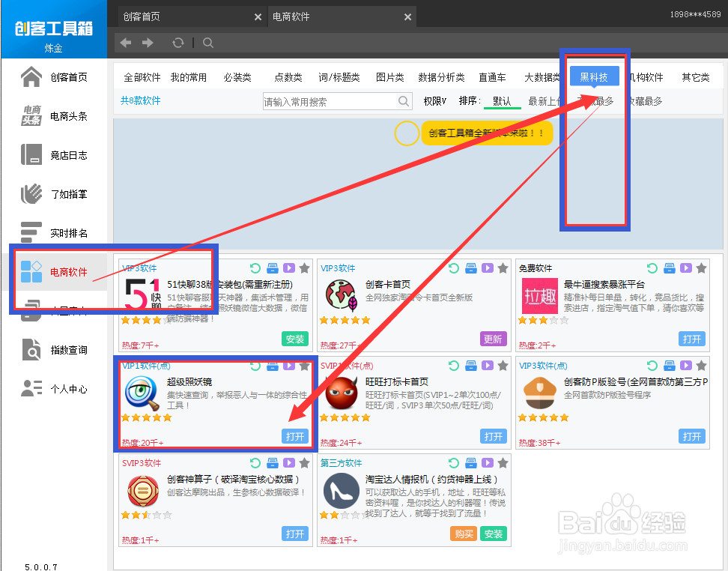The width and height of the screenshot is (728, 571).
Task: Click the back arrow navigation icon
Action: click(x=126, y=43)
